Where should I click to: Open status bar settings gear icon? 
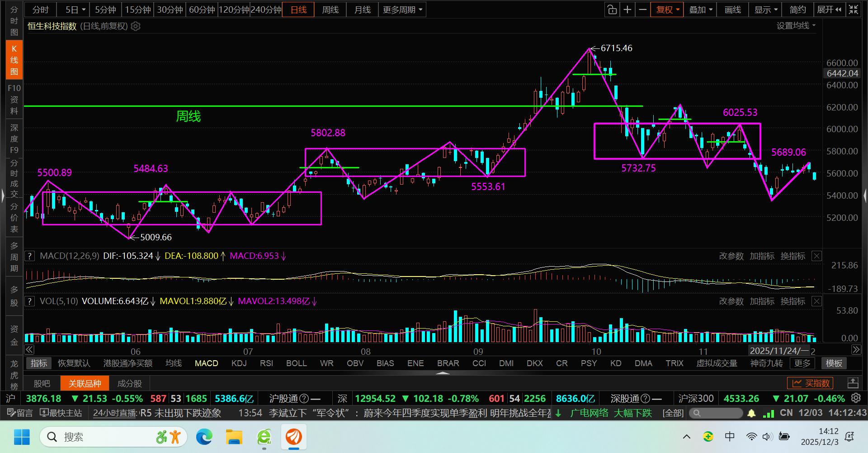[856, 398]
